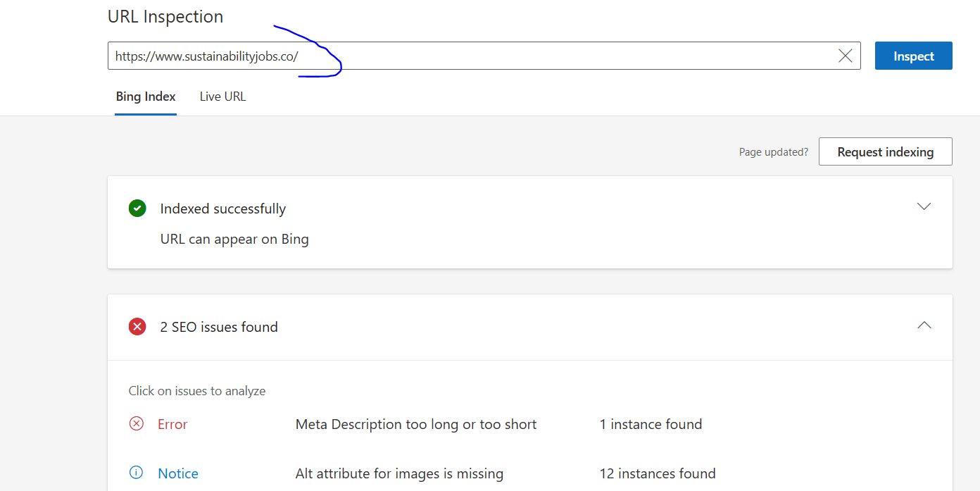The width and height of the screenshot is (980, 491).
Task: Click the Request indexing button
Action: pyautogui.click(x=885, y=151)
